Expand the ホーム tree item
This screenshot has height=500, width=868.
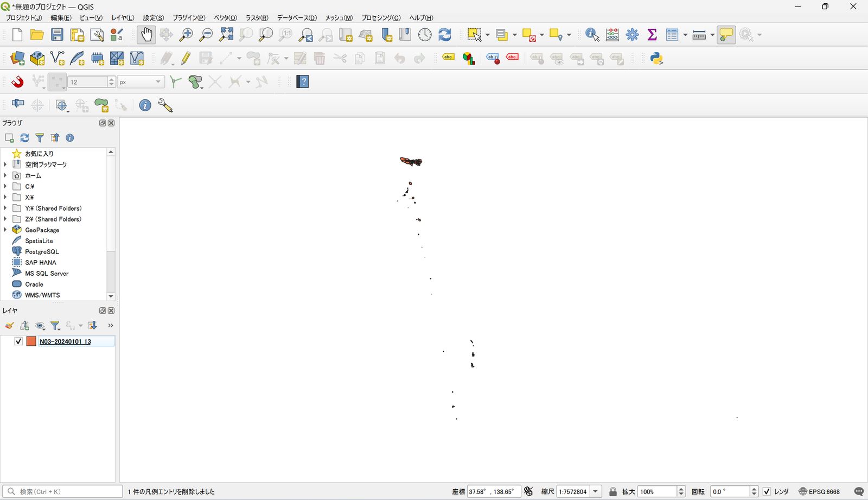(5, 175)
